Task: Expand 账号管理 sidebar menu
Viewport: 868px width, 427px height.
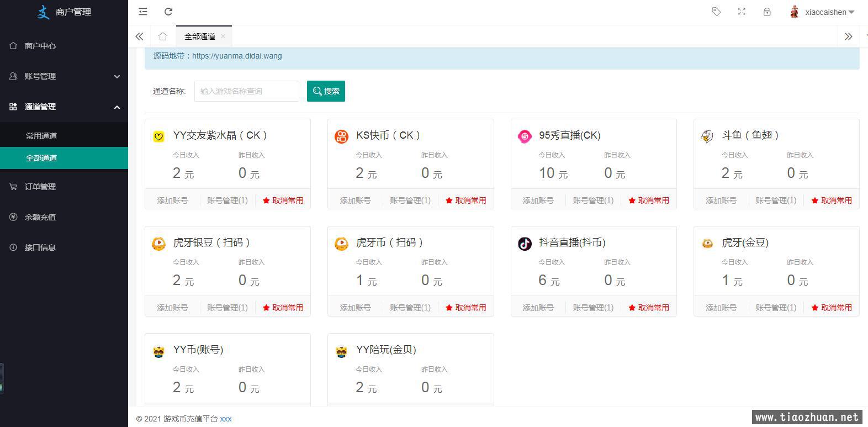Action: click(x=64, y=76)
